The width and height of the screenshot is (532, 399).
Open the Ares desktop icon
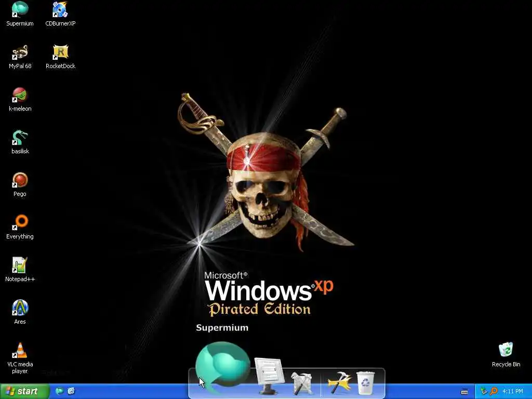click(x=20, y=312)
